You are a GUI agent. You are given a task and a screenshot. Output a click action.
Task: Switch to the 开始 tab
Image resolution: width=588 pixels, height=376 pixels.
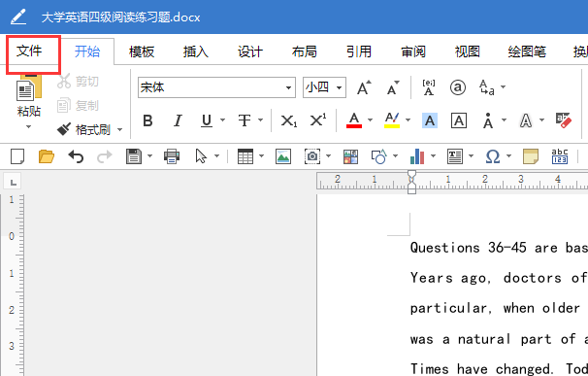[x=87, y=51]
